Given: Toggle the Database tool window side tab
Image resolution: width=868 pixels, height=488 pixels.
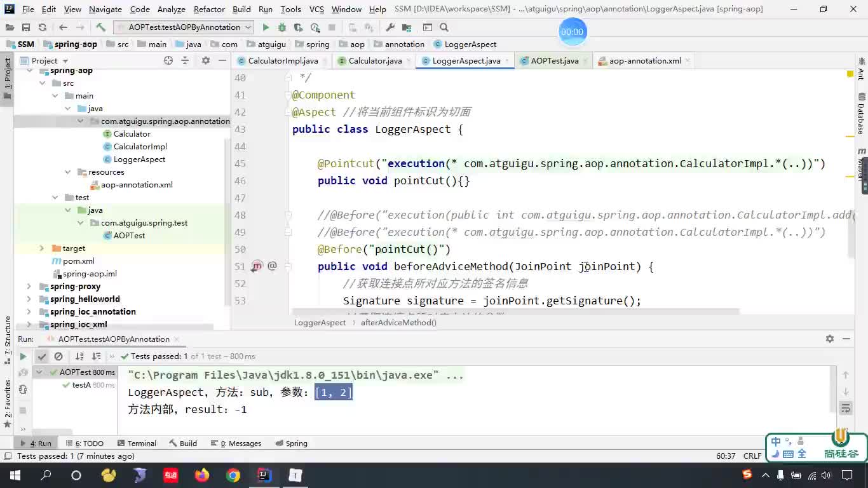Looking at the screenshot, I should pos(861,114).
